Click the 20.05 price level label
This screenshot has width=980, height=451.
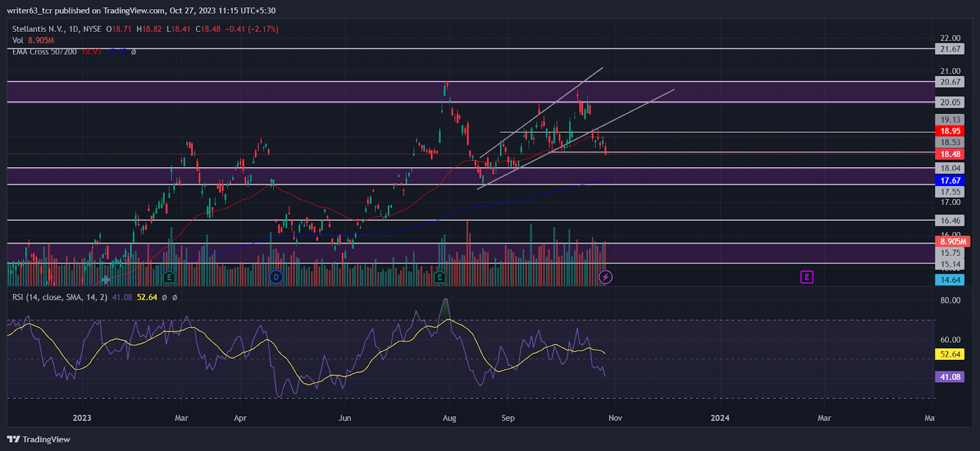coord(950,102)
